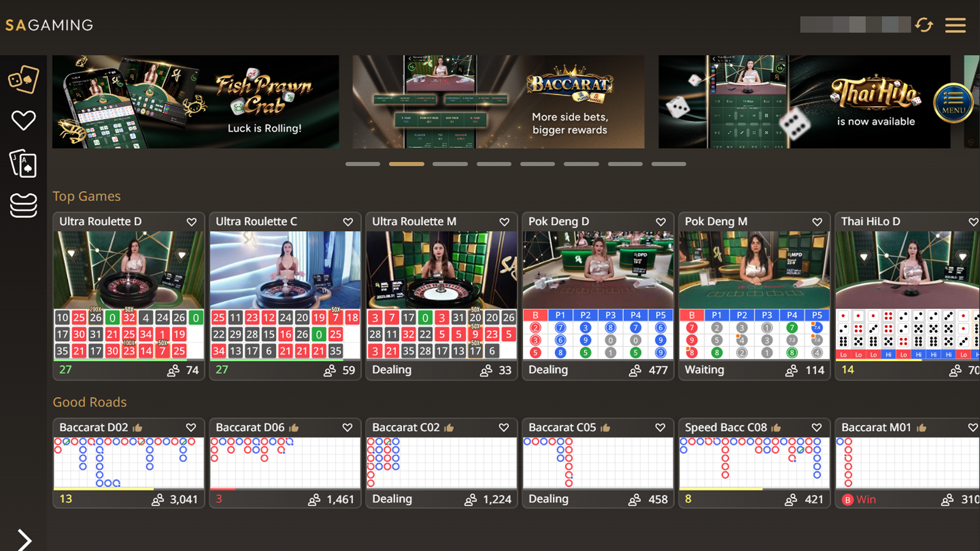Toggle favorite heart on Baccarat C02
The image size is (980, 551).
point(504,428)
